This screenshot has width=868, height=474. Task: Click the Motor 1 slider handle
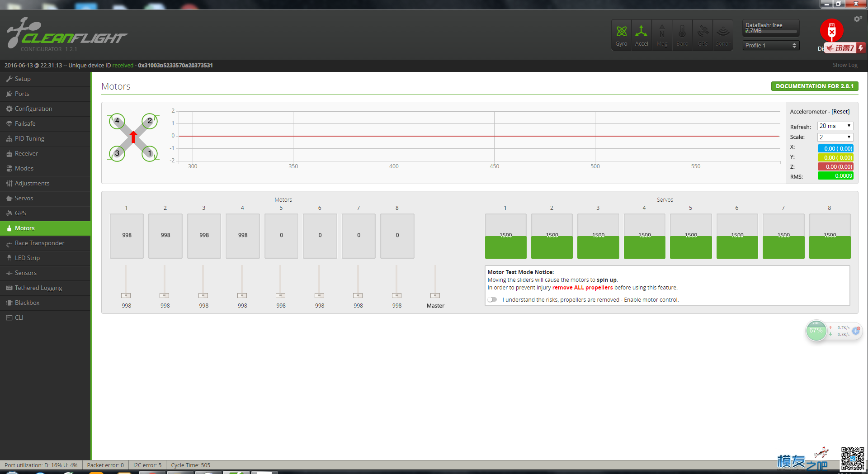pos(126,295)
